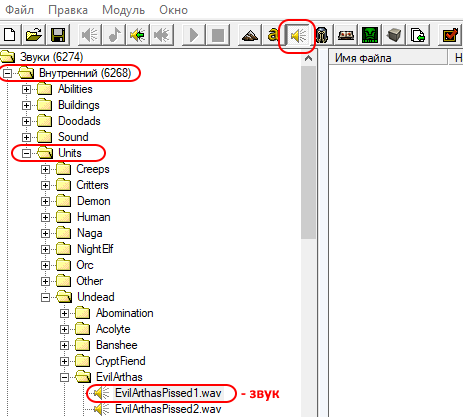463x417 pixels.
Task: Expand the Creeps folder
Action: pos(45,169)
